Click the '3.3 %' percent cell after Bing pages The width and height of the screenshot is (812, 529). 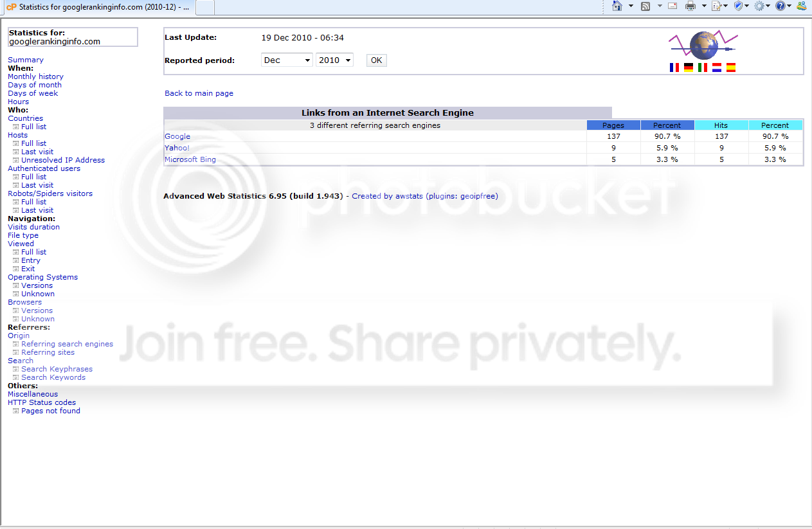[x=667, y=159]
